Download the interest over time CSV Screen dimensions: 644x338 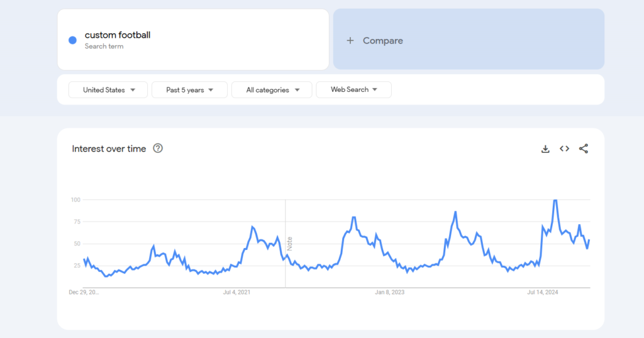point(545,149)
